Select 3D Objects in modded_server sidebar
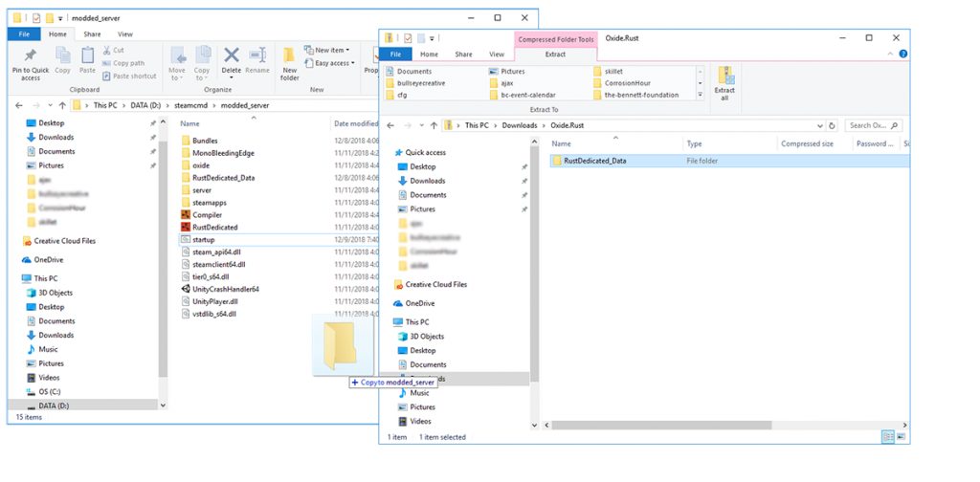Image resolution: width=980 pixels, height=482 pixels. 50,293
